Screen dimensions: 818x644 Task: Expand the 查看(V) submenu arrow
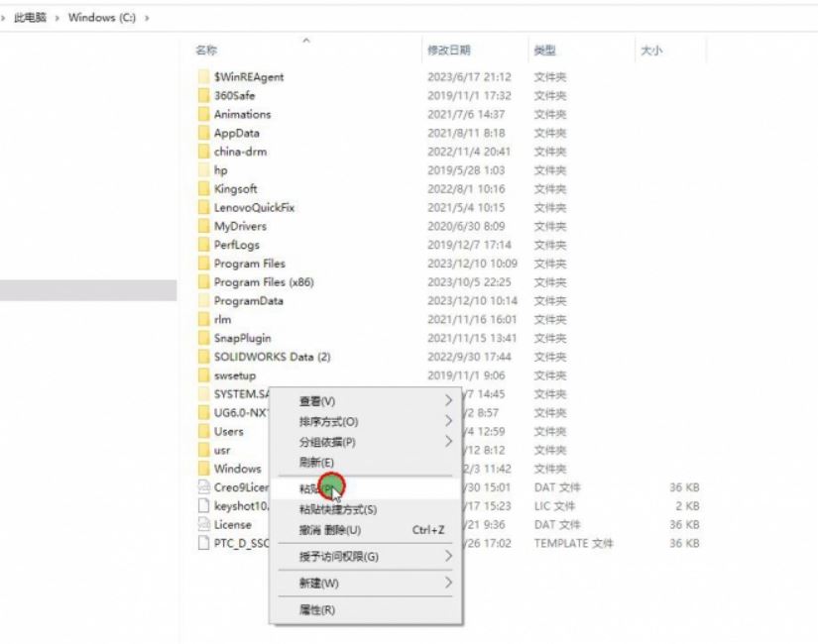click(x=448, y=401)
